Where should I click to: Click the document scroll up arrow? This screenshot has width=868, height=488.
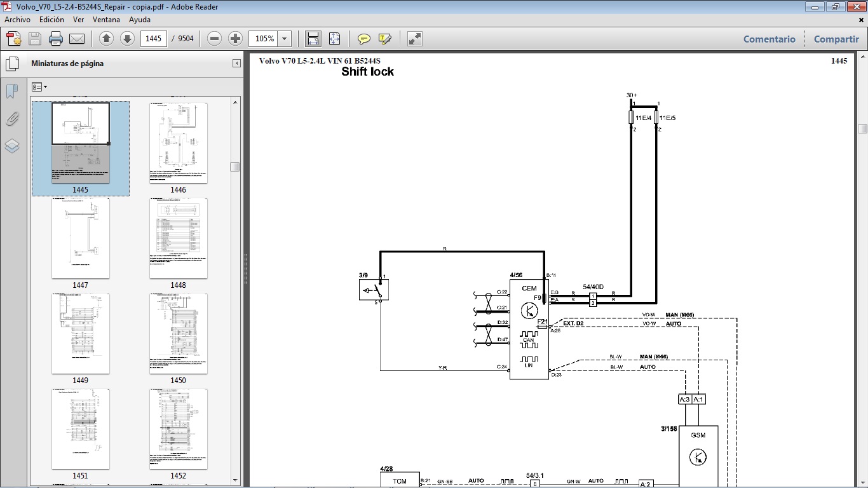[862, 58]
